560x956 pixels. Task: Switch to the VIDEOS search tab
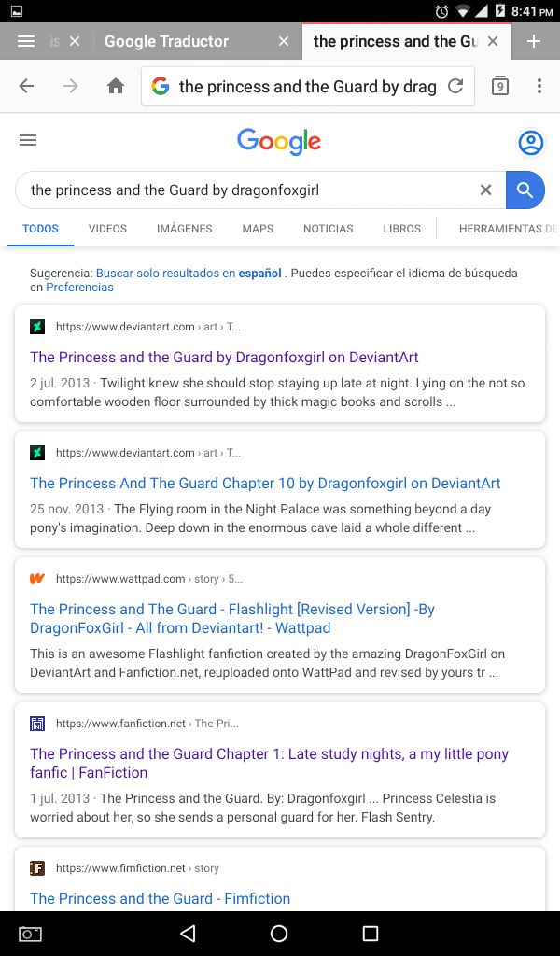(x=107, y=229)
